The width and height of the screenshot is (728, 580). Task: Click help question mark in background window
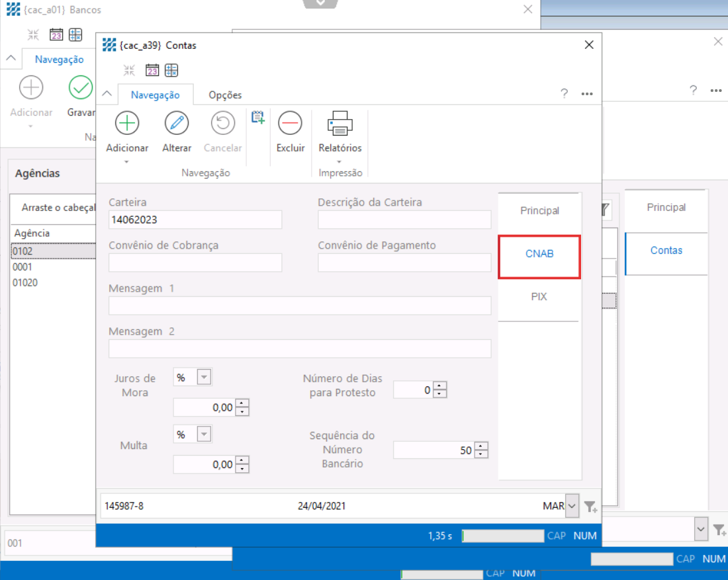[x=693, y=90]
